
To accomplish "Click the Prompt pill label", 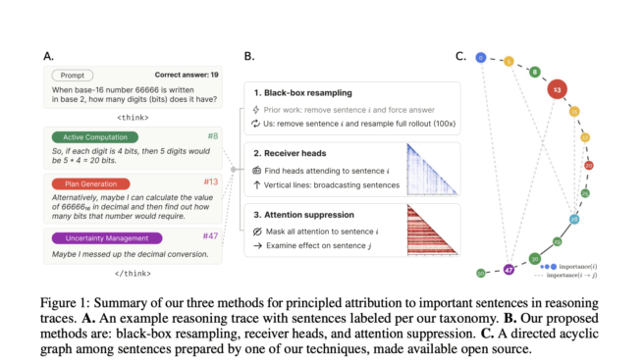I will pyautogui.click(x=73, y=76).
